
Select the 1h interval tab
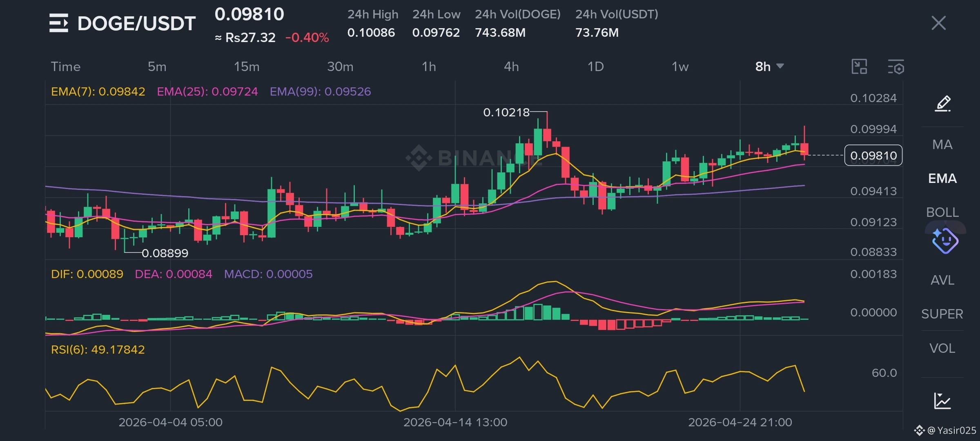pos(429,67)
